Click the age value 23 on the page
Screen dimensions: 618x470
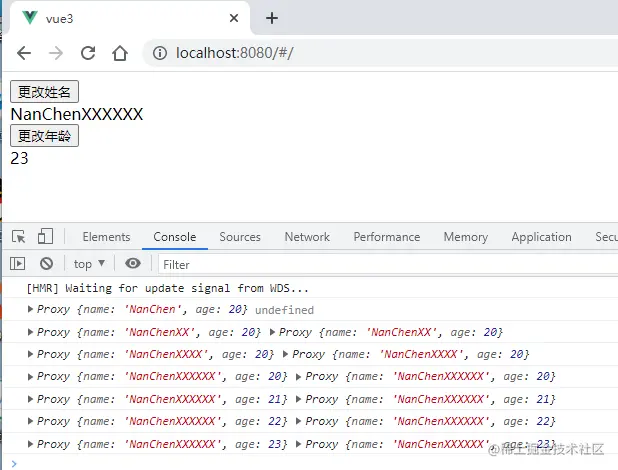[19, 159]
